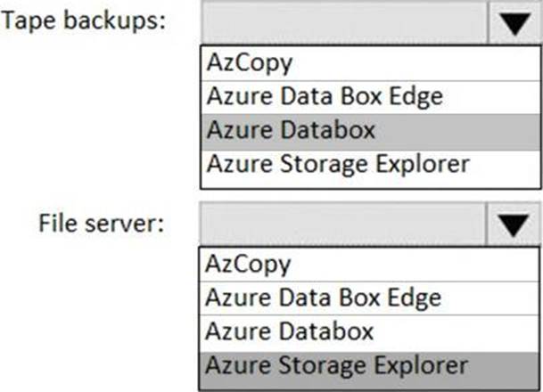Screen dimensions: 543x392
Task: Choose Azure Data Box Edge for File server
Action: click(369, 298)
